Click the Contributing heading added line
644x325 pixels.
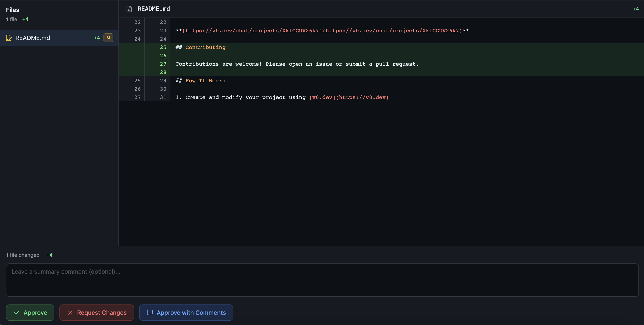[200, 47]
